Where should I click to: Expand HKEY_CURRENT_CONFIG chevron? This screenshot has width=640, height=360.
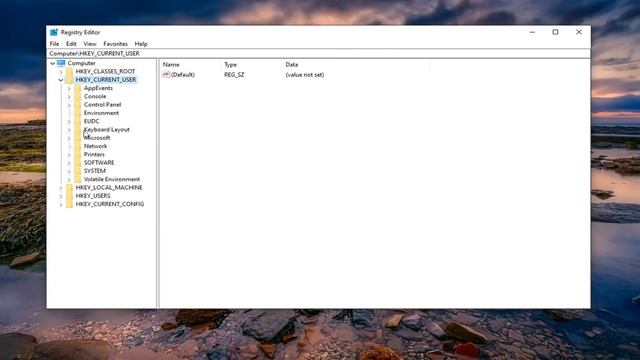61,204
